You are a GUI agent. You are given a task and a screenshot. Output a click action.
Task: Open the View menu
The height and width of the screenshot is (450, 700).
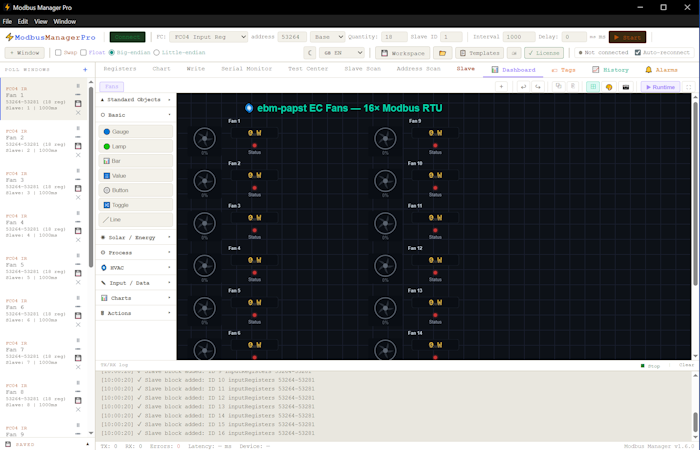click(x=41, y=21)
